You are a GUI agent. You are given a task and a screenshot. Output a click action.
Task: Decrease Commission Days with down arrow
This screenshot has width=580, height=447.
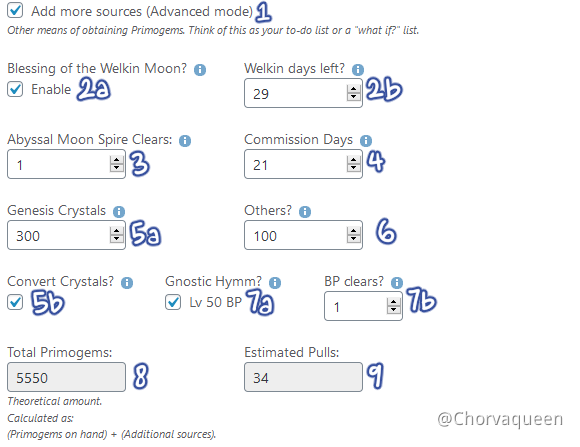coord(354,168)
